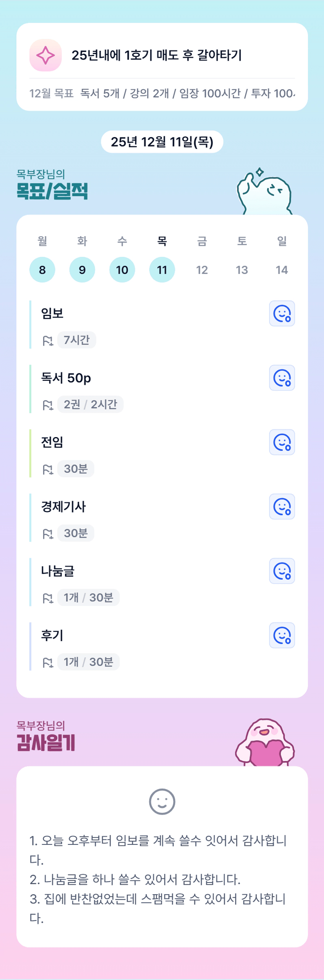Click the emoji reaction icon for 경제기사
This screenshot has height=980, width=324.
[282, 506]
